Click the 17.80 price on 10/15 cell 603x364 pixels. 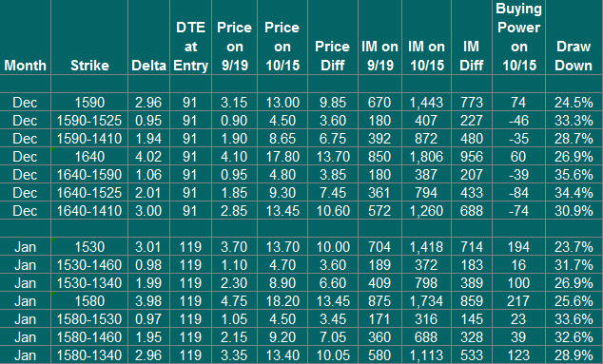pos(282,157)
